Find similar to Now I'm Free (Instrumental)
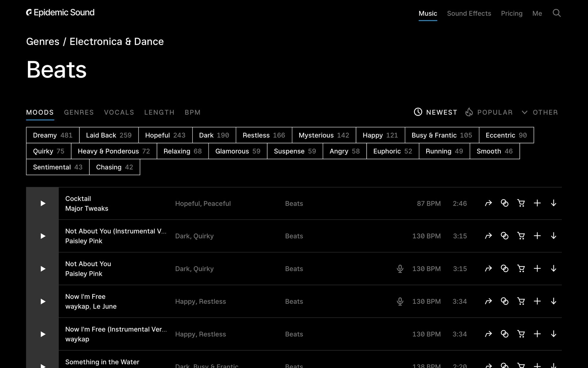The height and width of the screenshot is (368, 588). [505, 334]
